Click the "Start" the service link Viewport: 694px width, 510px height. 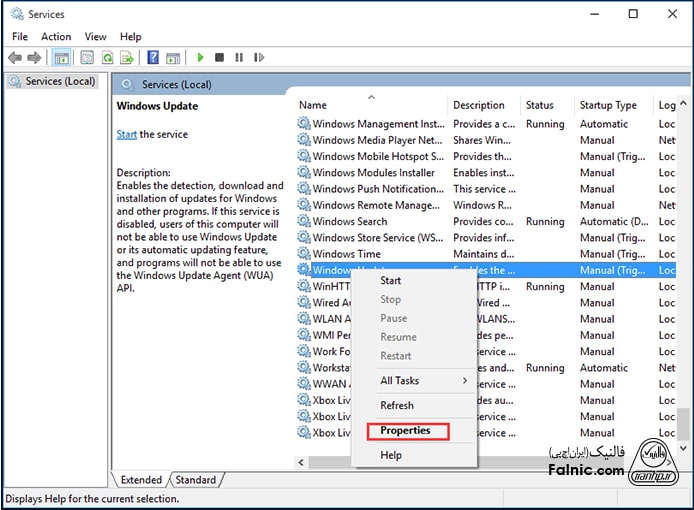[x=127, y=134]
